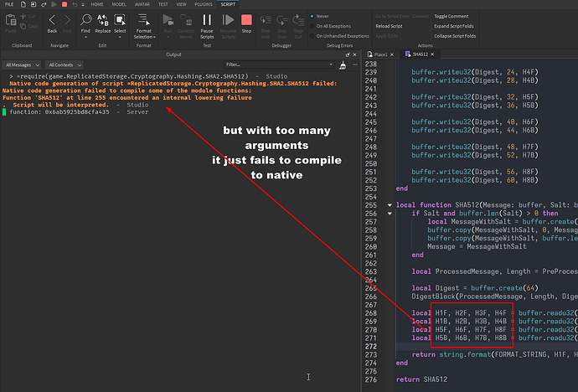Screen dimensions: 578x392
Task: Stop the running test
Action: pyautogui.click(x=246, y=22)
